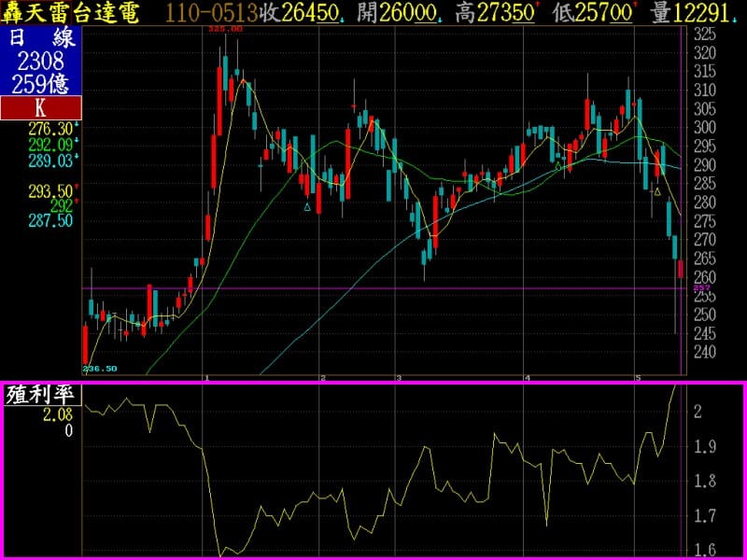Click the date 110-0513 in header
This screenshot has height=560, width=747.
tap(212, 12)
